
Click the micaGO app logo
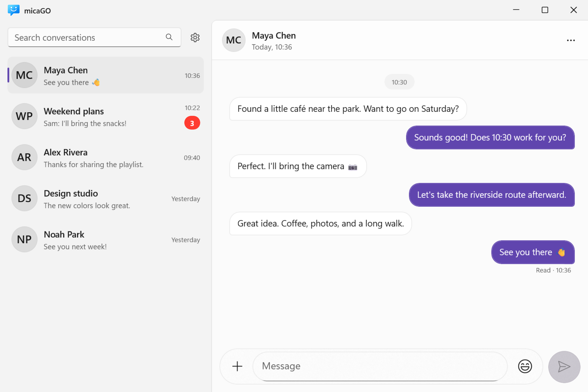coord(13,10)
